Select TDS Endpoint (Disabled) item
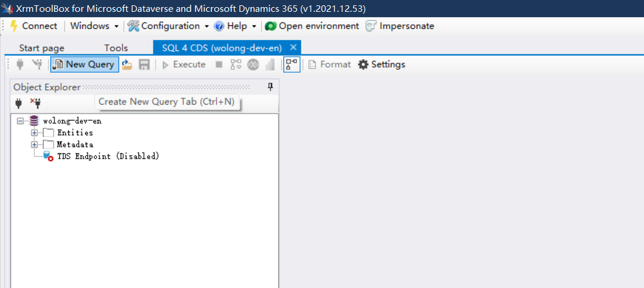The image size is (644, 288). coord(108,156)
